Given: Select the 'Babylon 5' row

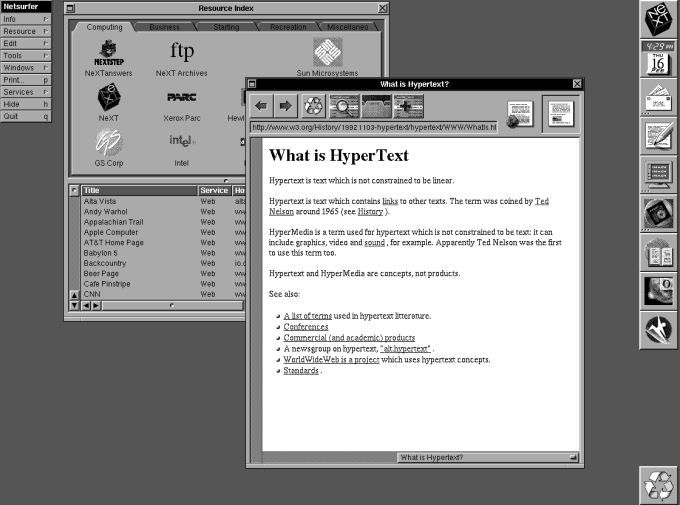Looking at the screenshot, I should (x=163, y=253).
